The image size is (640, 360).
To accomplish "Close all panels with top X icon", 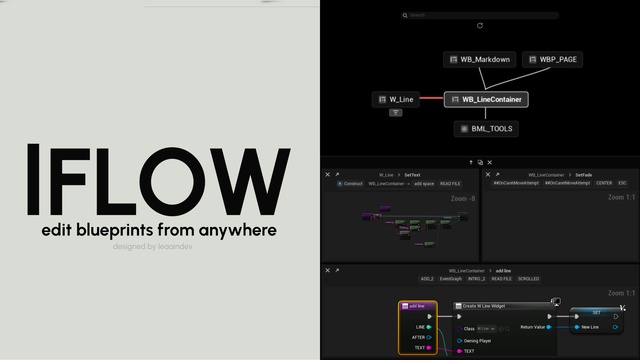I will pyautogui.click(x=490, y=162).
